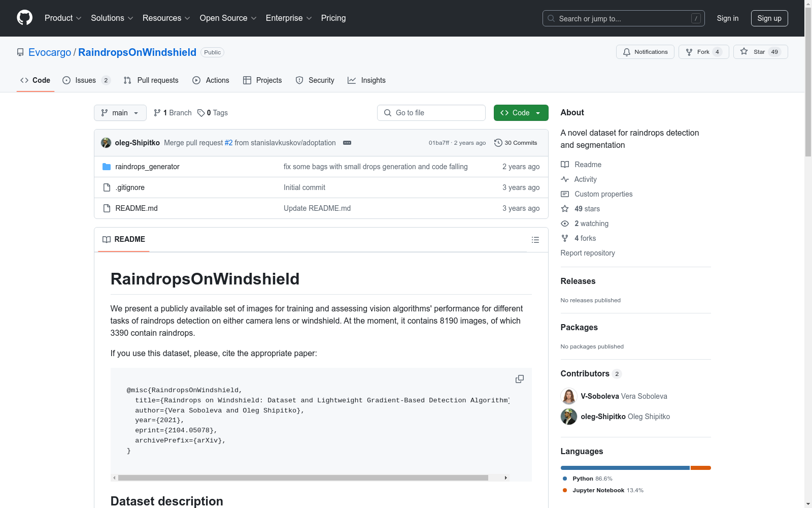
Task: Open V-Soboleva contributor avatar
Action: [x=569, y=396]
